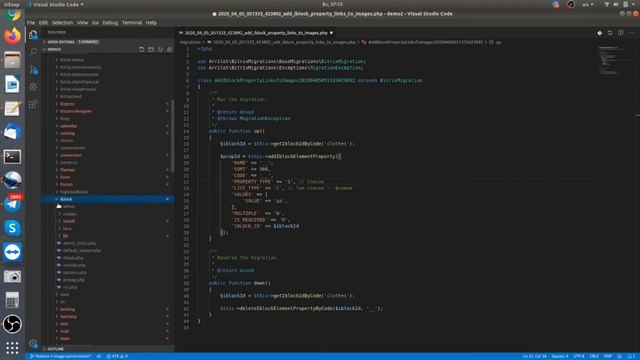Image resolution: width=640 pixels, height=360 pixels.
Task: Expand the Outline section
Action: 109,349
